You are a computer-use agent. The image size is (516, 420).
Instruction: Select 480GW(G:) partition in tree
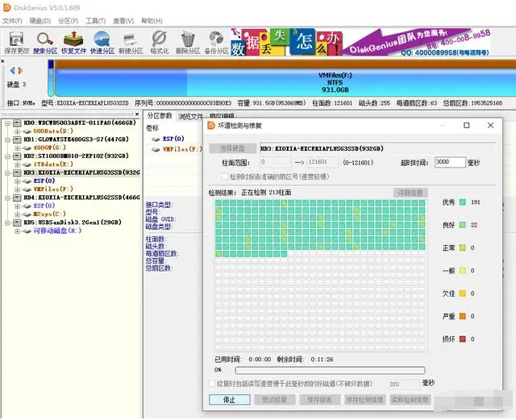pyautogui.click(x=49, y=148)
